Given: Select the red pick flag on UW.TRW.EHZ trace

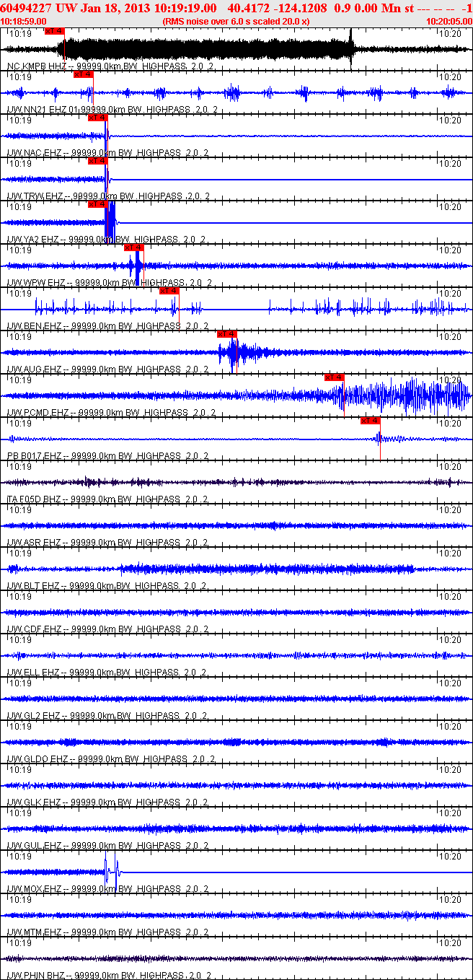Looking at the screenshot, I should [x=97, y=161].
